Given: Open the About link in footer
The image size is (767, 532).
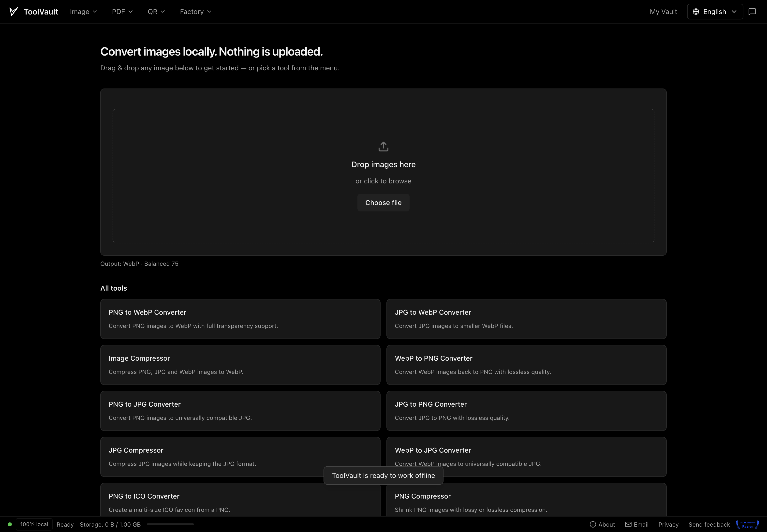Looking at the screenshot, I should 602,524.
